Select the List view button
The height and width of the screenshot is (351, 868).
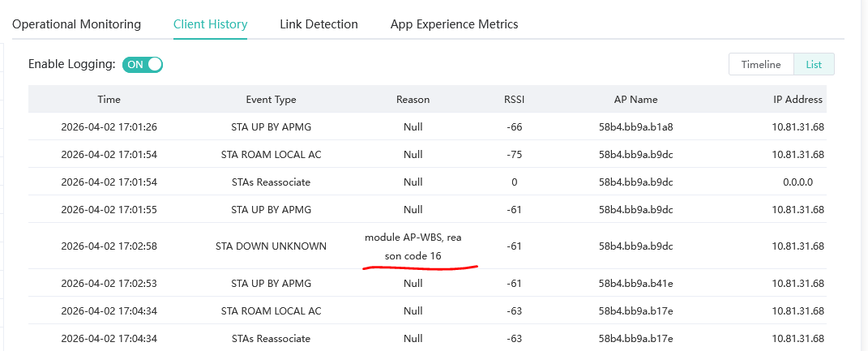[x=814, y=65]
